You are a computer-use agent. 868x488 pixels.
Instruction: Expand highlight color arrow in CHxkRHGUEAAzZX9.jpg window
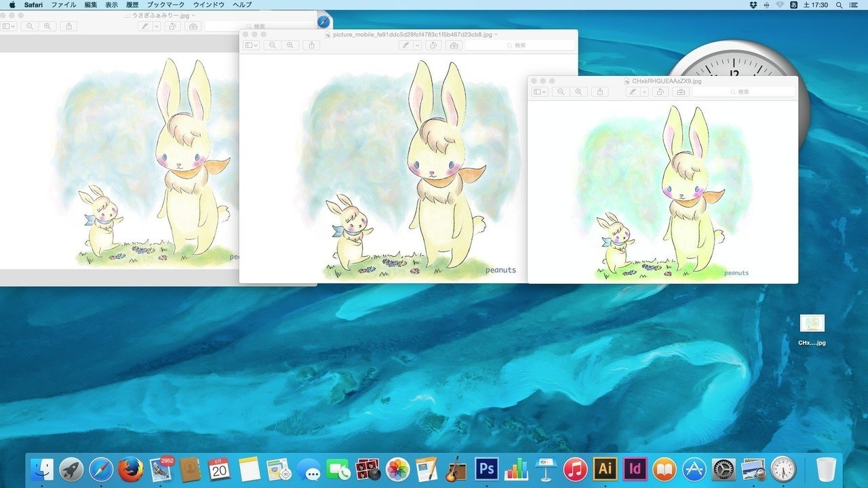click(645, 91)
